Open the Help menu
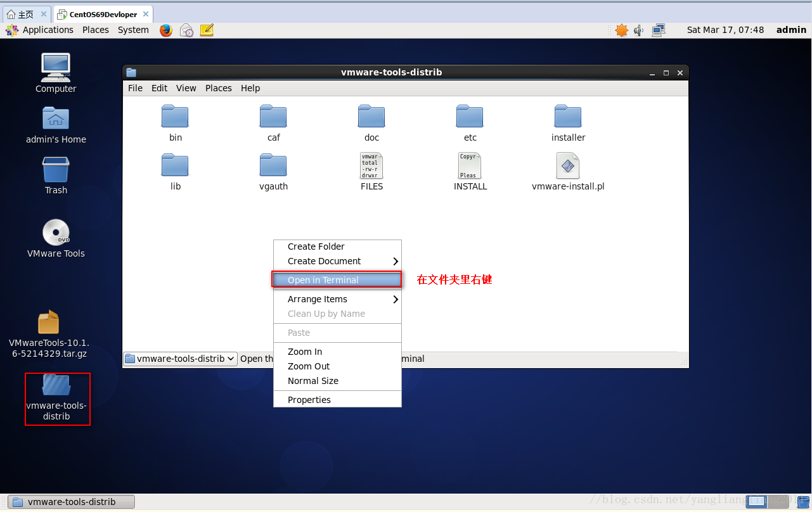 click(x=250, y=88)
